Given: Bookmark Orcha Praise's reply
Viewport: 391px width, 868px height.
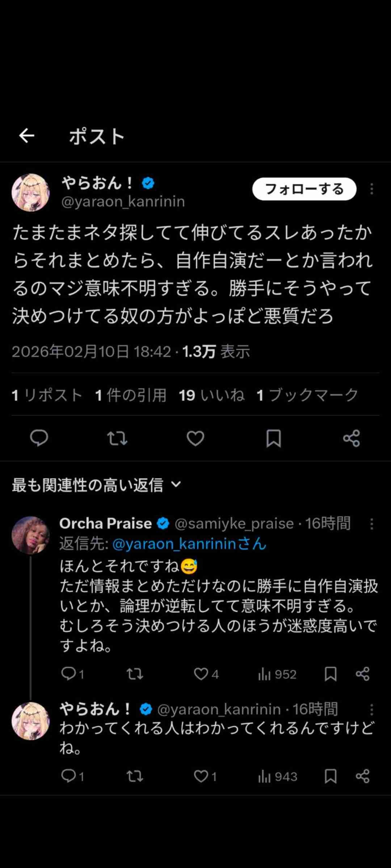Looking at the screenshot, I should pyautogui.click(x=330, y=674).
